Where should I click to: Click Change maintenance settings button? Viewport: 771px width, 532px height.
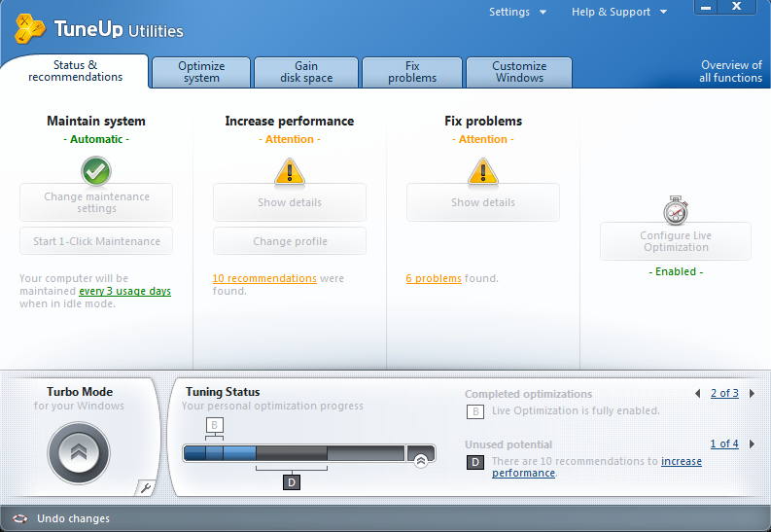(x=96, y=202)
